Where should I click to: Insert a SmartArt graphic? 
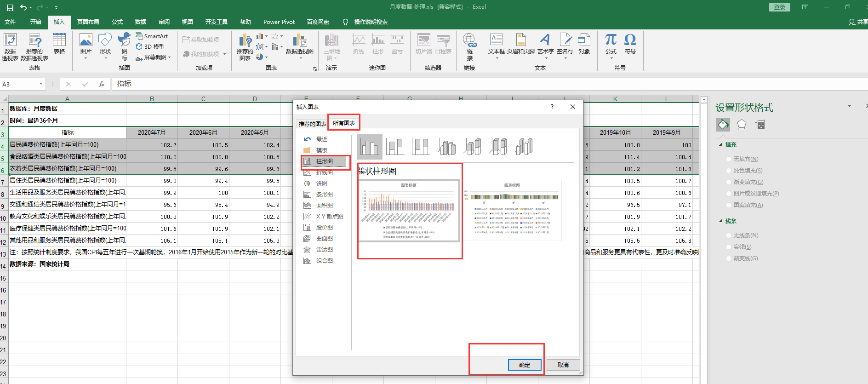[152, 36]
